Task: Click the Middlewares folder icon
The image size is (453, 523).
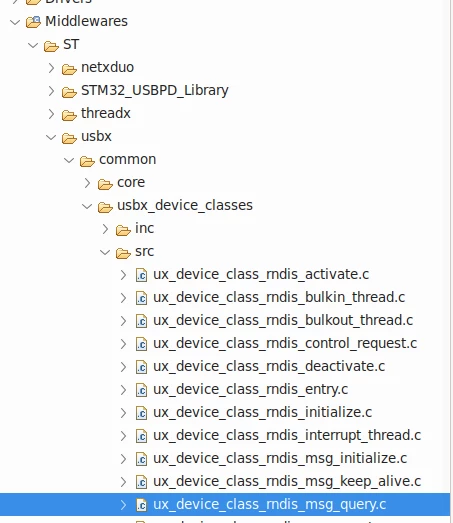Action: click(33, 22)
